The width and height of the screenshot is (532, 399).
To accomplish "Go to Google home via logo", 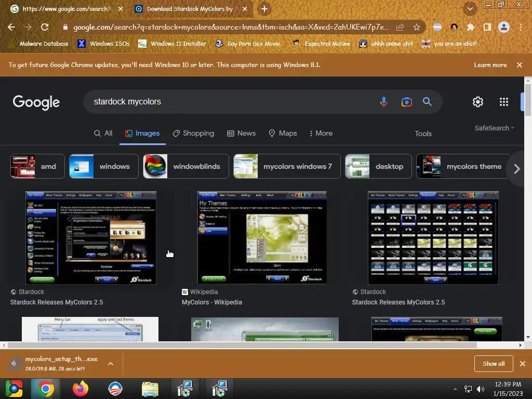I will (x=36, y=102).
